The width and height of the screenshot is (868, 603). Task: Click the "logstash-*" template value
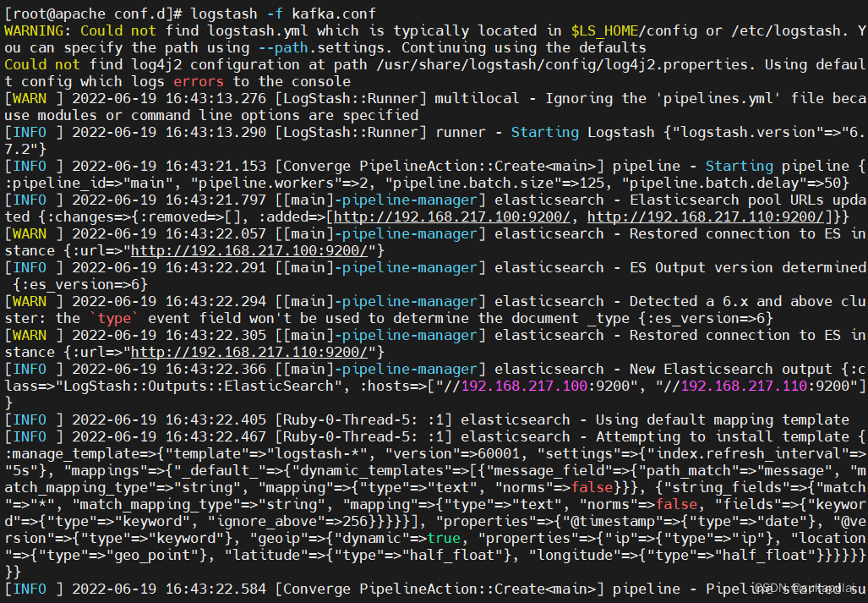click(317, 453)
